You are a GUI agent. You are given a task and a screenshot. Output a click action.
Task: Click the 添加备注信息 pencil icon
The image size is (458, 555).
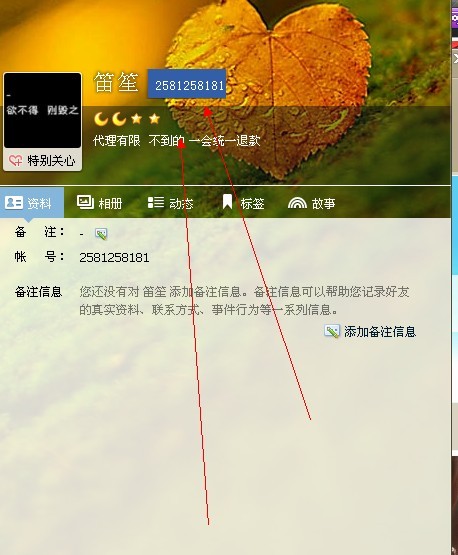[x=332, y=331]
